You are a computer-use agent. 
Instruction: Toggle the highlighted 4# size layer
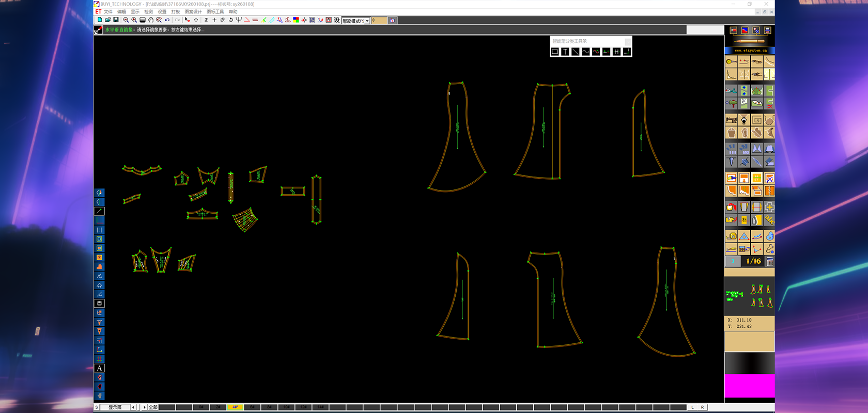tap(235, 407)
